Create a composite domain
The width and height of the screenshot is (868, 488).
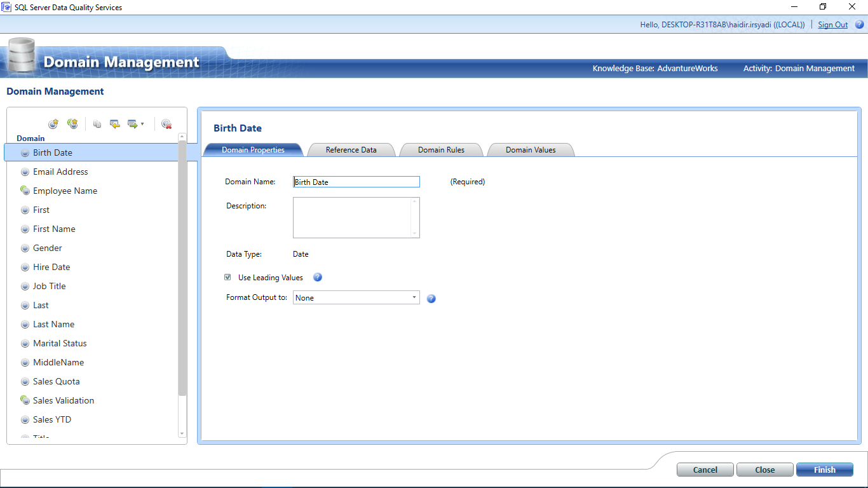click(72, 123)
